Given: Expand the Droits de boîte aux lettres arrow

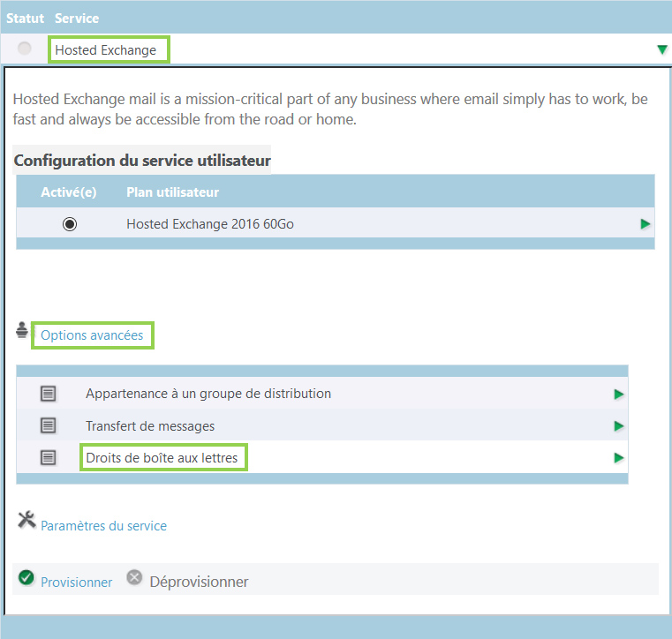Looking at the screenshot, I should [618, 458].
